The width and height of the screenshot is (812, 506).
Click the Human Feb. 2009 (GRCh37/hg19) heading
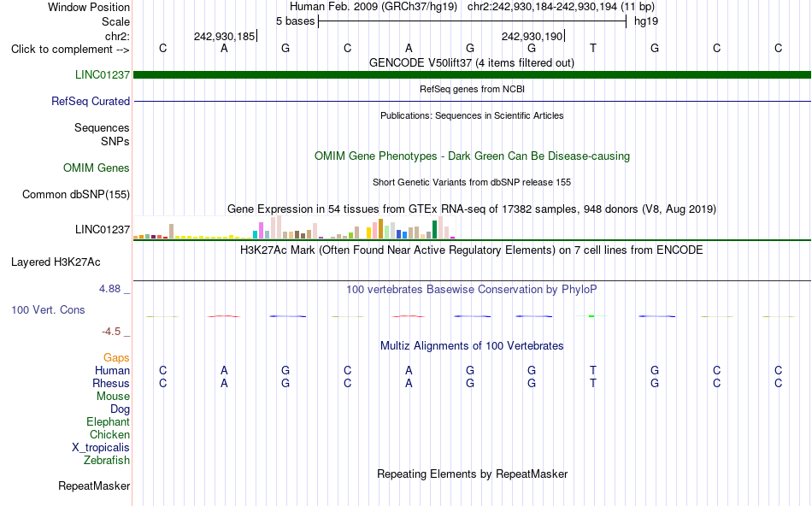coord(374,7)
